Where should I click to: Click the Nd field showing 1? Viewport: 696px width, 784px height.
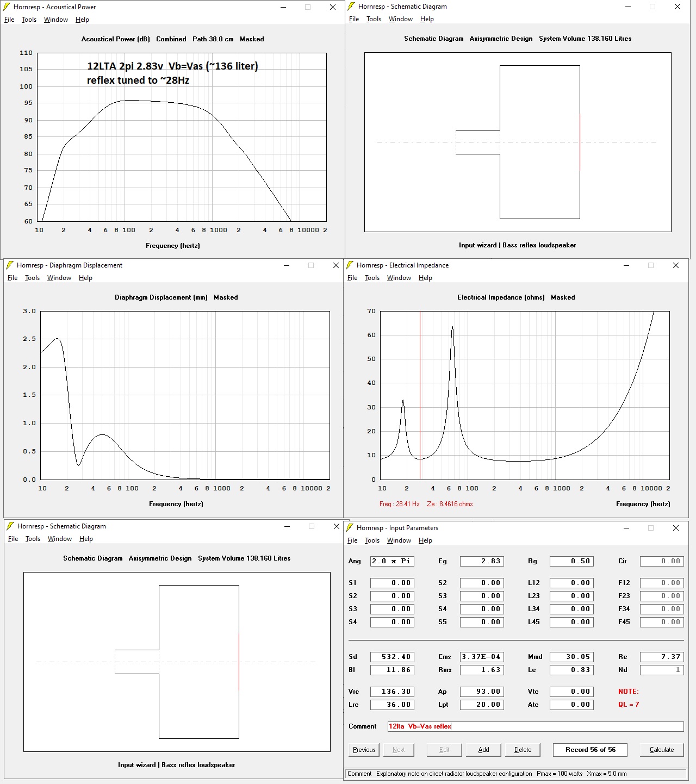click(x=662, y=670)
